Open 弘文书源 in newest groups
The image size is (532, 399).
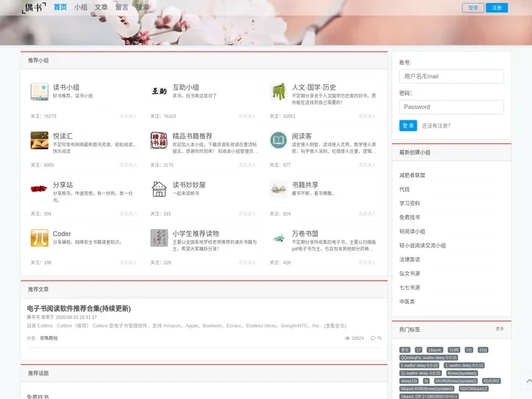coord(409,273)
